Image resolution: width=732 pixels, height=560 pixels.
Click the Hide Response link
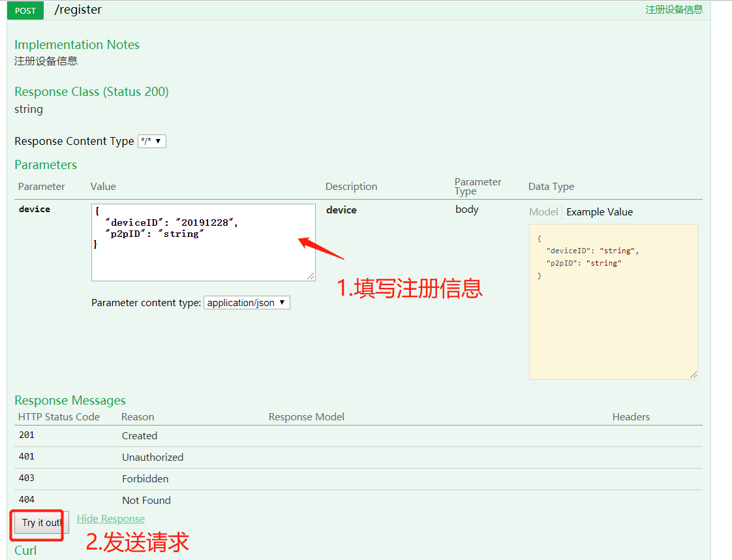point(111,519)
